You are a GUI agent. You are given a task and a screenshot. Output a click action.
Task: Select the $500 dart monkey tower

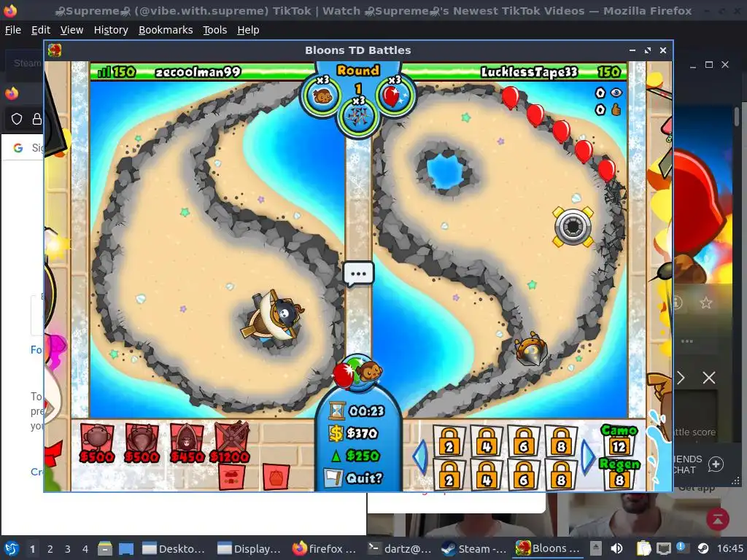click(97, 443)
